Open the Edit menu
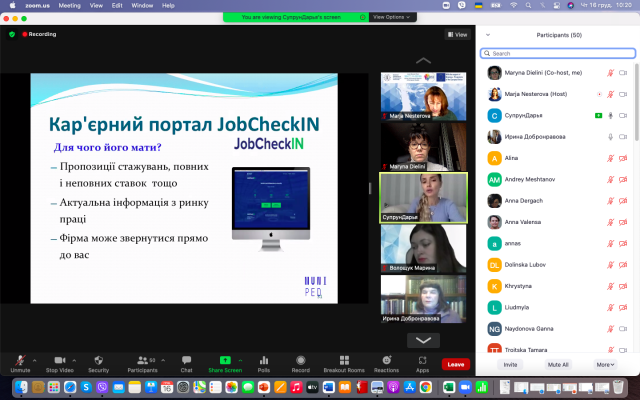The image size is (640, 400). [x=117, y=5]
